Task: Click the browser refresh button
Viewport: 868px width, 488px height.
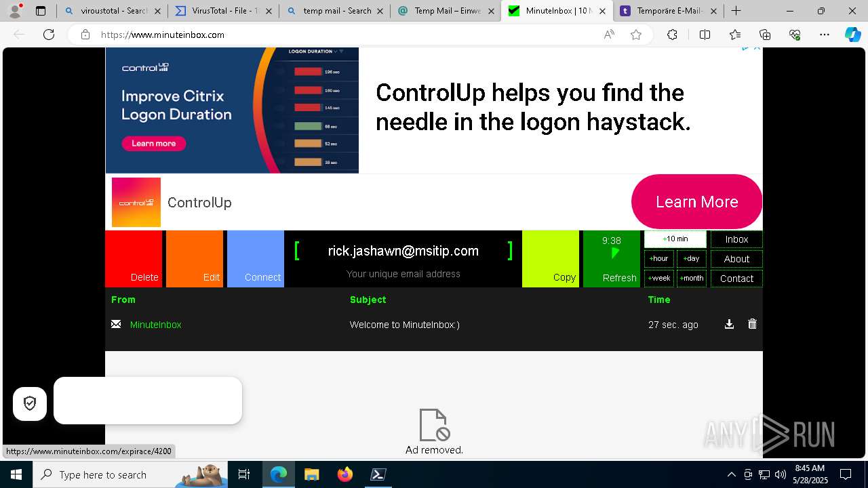Action: pos(49,35)
